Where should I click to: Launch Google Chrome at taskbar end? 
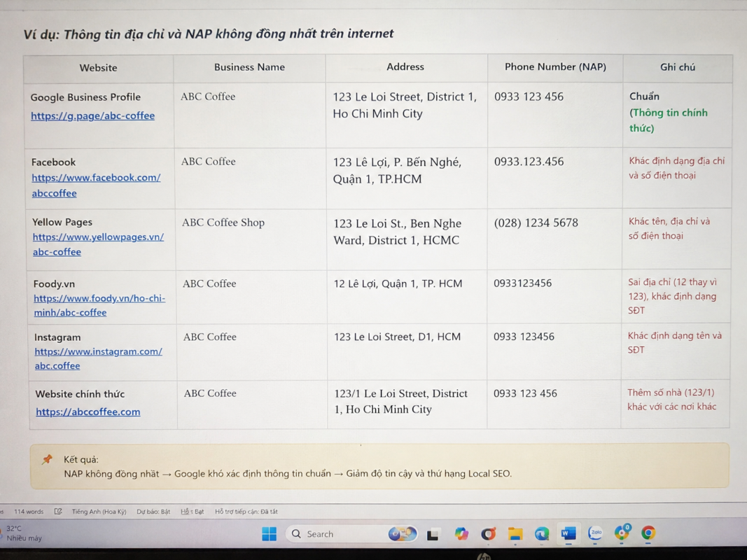click(648, 533)
